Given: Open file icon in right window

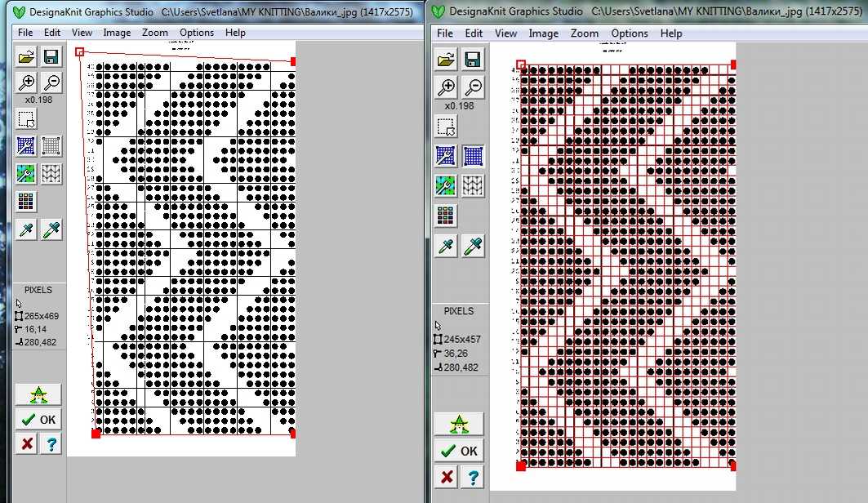Looking at the screenshot, I should point(446,60).
